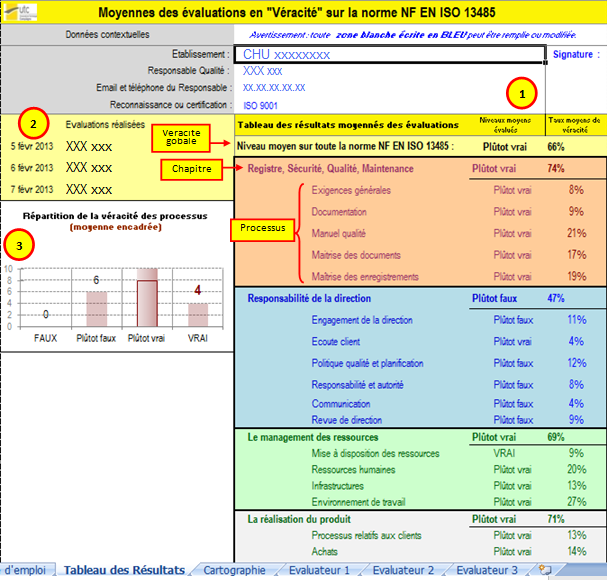Click the 'Plutôt faux' chart bar
Image resolution: width=607 pixels, height=580 pixels.
pyautogui.click(x=96, y=318)
